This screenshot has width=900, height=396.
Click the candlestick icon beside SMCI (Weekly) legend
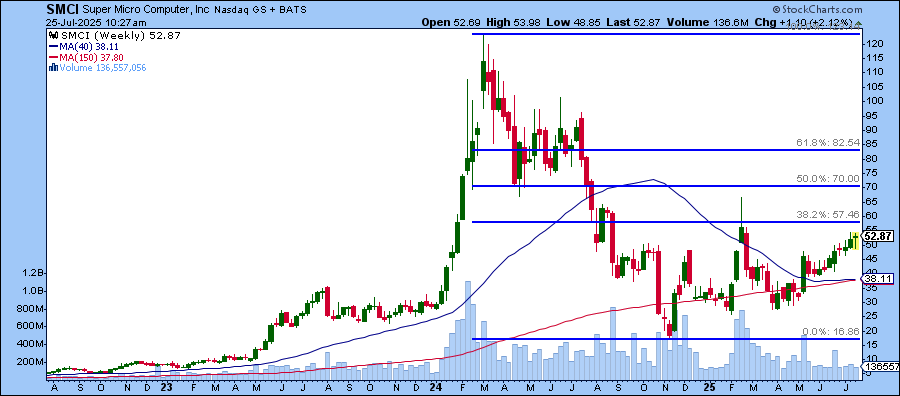click(53, 36)
